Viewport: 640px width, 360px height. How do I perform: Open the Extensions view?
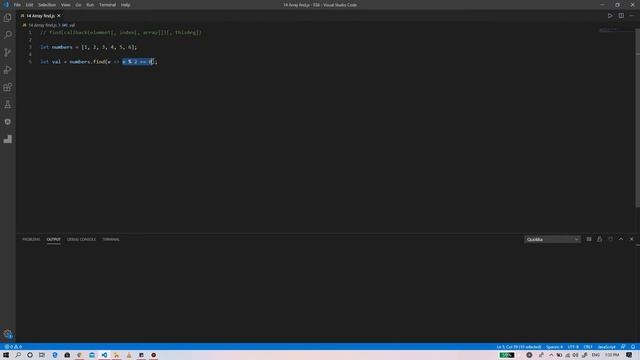[x=8, y=87]
